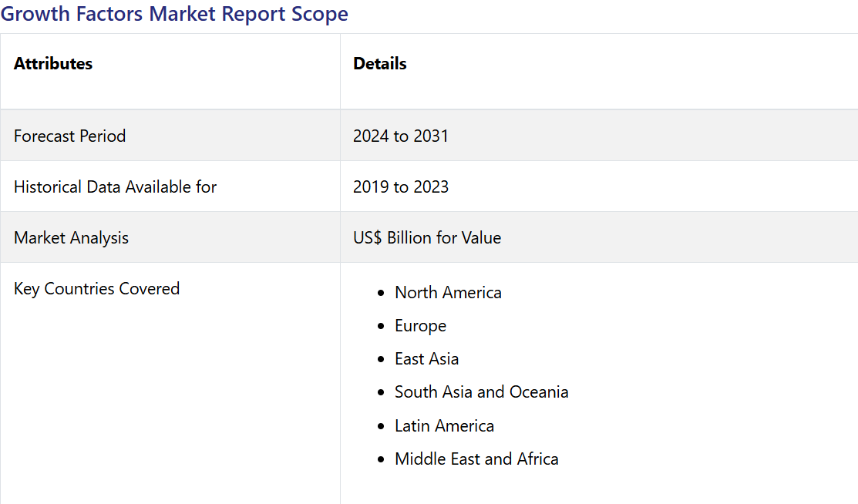
Task: Click the bullet before East Asia
Action: (381, 360)
